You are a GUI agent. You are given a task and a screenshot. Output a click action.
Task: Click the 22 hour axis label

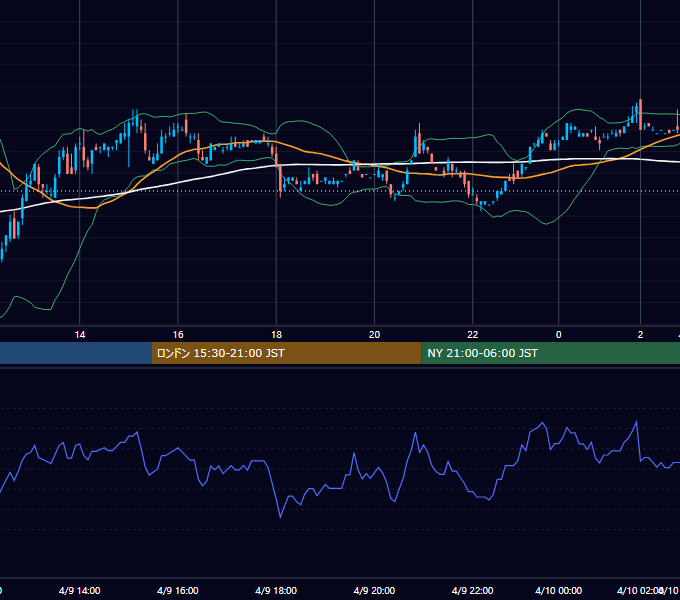point(473,335)
